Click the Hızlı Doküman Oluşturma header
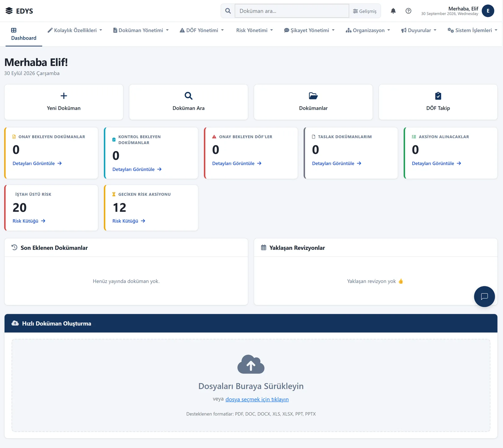The width and height of the screenshot is (503, 448). pyautogui.click(x=251, y=323)
